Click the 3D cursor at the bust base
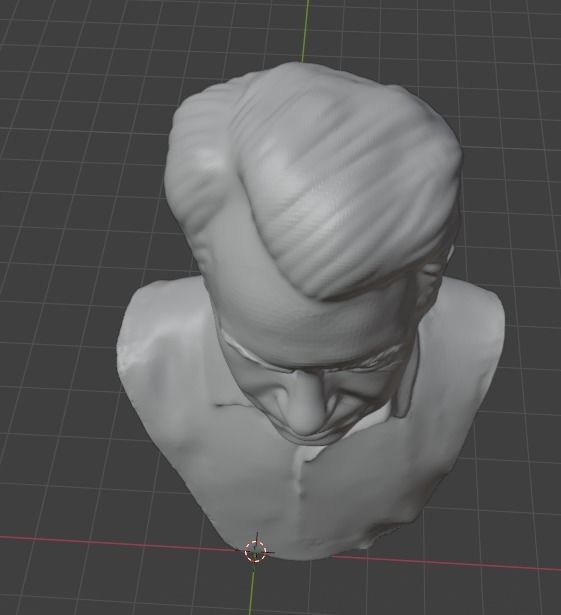This screenshot has width=561, height=615. 255,551
